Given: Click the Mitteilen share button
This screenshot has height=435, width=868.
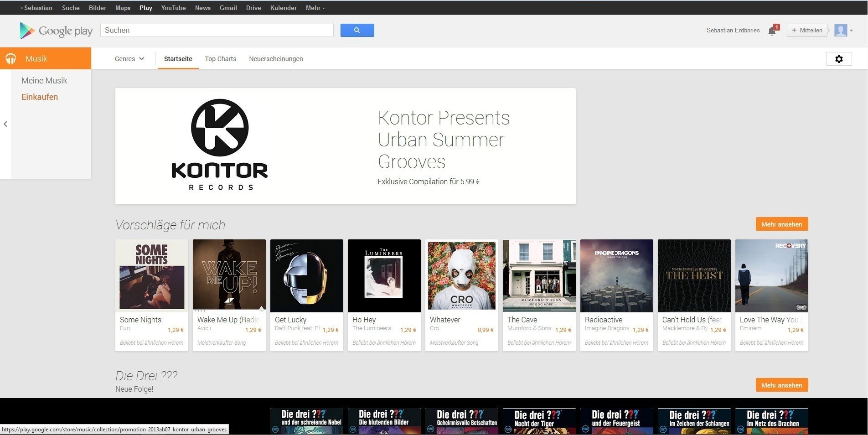Looking at the screenshot, I should point(807,30).
